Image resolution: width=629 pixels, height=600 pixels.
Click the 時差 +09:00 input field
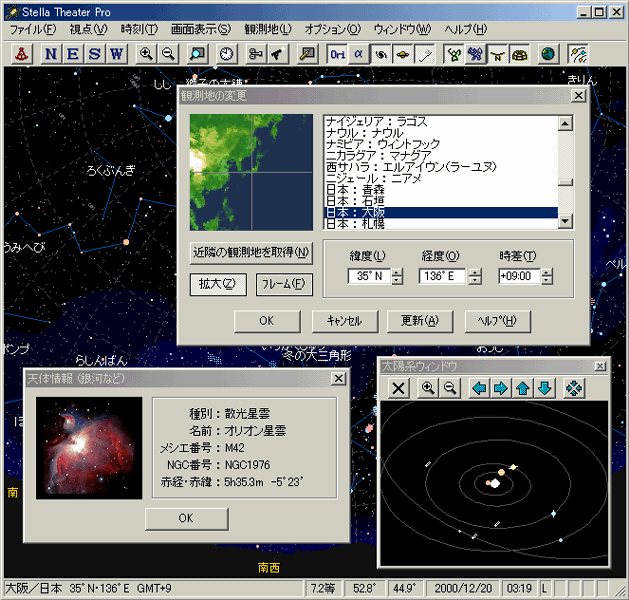519,276
